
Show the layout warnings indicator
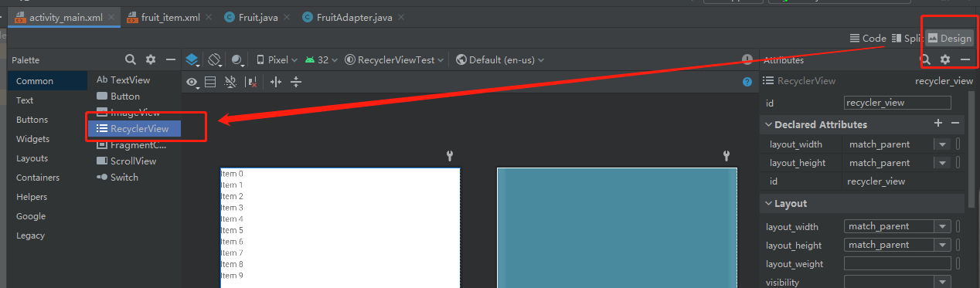(747, 59)
